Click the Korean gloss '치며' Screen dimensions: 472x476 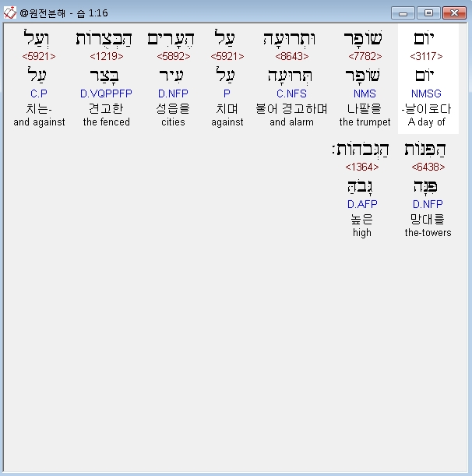tap(227, 109)
